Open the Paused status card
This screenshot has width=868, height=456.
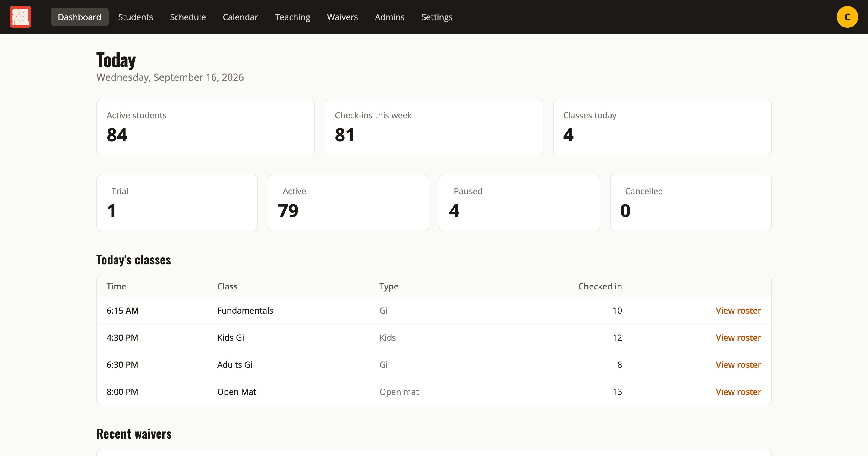click(x=520, y=203)
